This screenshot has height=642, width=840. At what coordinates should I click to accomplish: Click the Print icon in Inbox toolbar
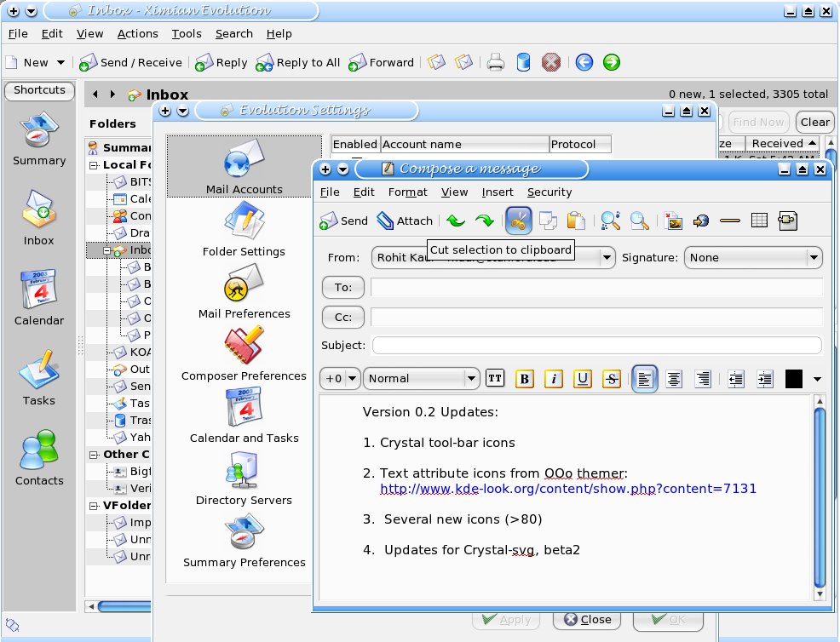(x=496, y=63)
